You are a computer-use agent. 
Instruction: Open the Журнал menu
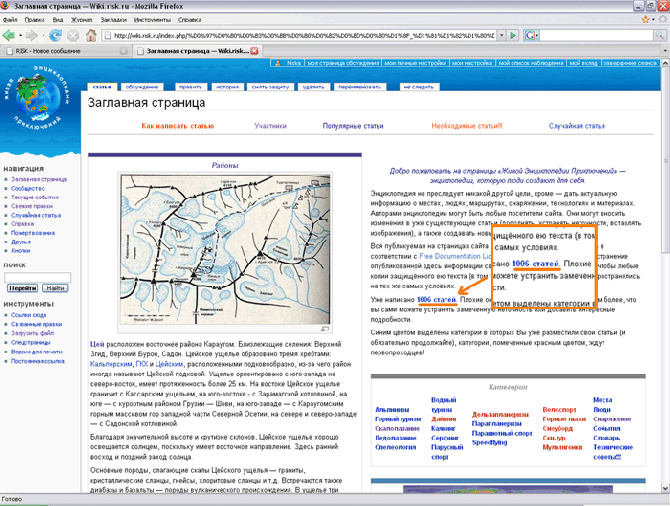[81, 20]
